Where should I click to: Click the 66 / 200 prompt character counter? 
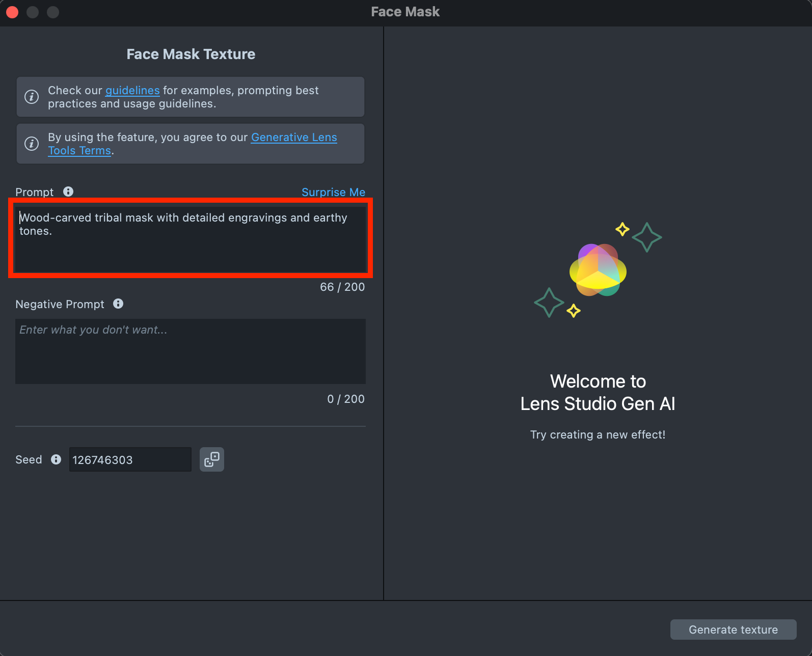pos(342,287)
